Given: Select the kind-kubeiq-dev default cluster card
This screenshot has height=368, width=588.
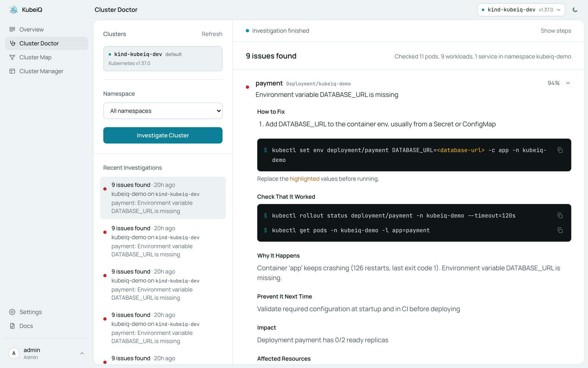Looking at the screenshot, I should pos(163,59).
